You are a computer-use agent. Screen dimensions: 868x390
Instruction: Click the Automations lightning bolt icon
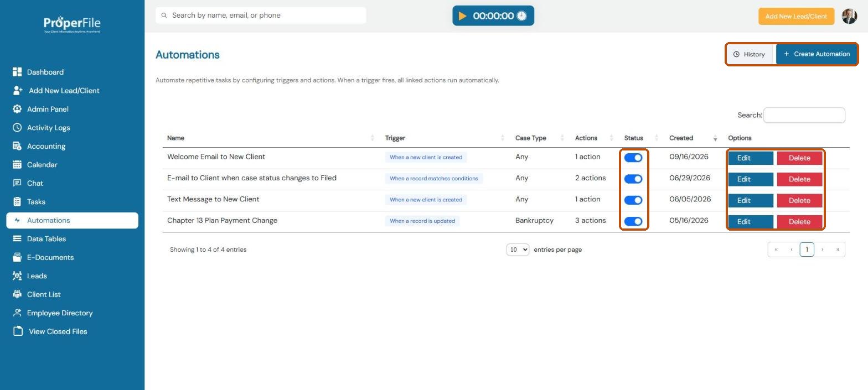click(x=17, y=220)
